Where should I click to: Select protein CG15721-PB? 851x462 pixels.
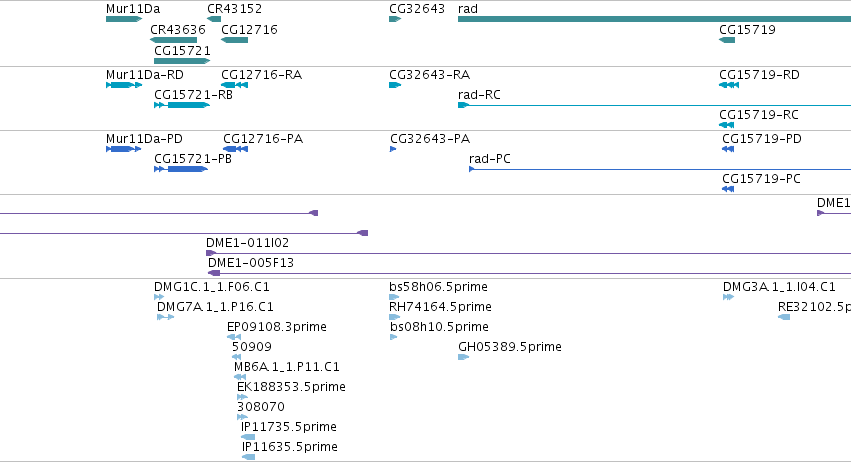[x=193, y=159]
